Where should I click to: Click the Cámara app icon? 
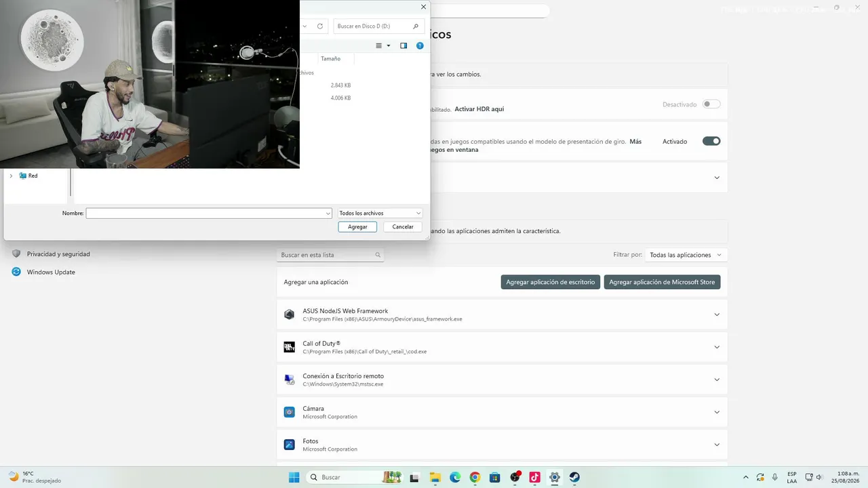pyautogui.click(x=289, y=412)
